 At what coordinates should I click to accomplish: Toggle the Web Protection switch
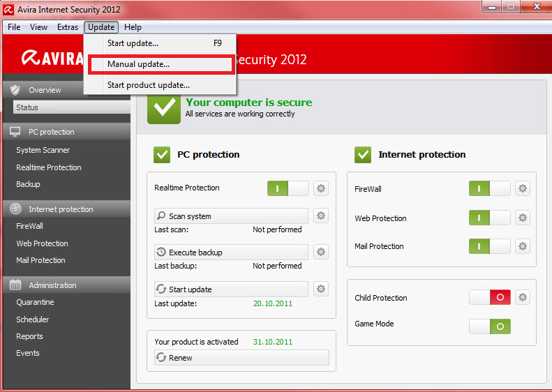(x=490, y=218)
